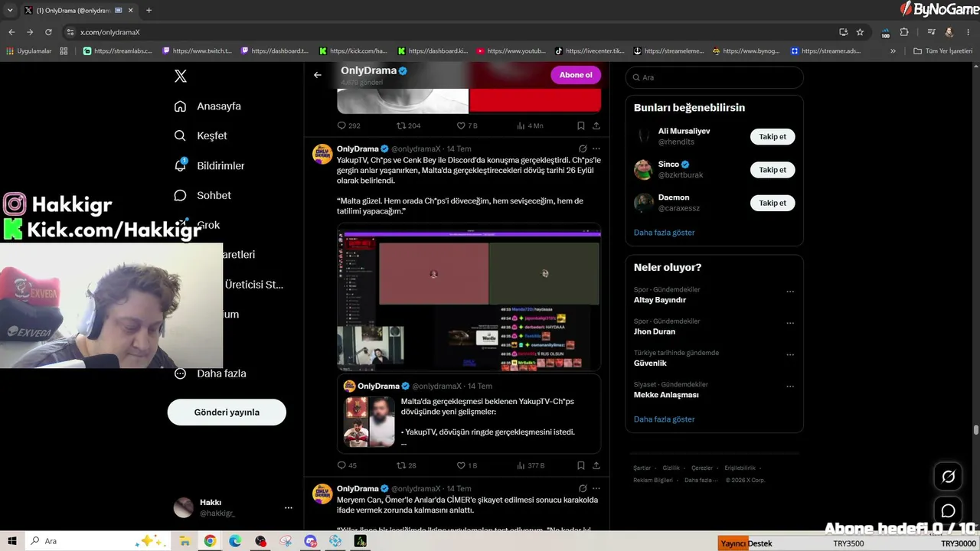Open more options on YakupTV Discord post
Viewport: 980px width, 551px height.
(x=596, y=148)
